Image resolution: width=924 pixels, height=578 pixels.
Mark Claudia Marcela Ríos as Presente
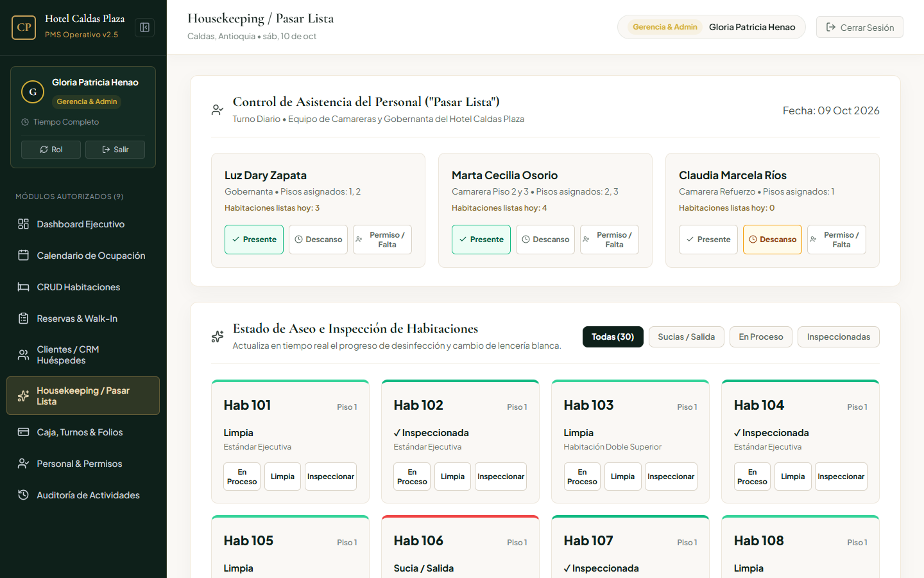[x=708, y=240]
